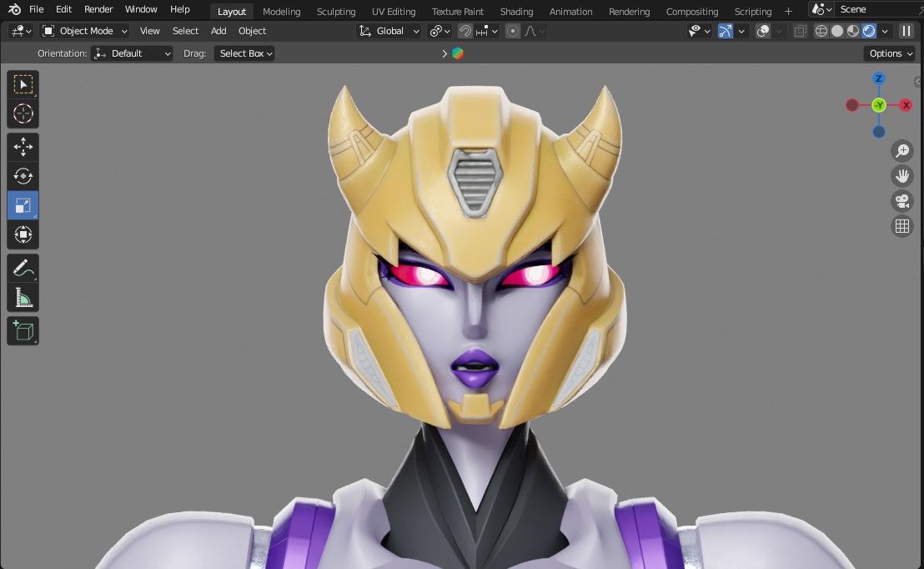Screen dimensions: 924x569
Task: Open the viewport Select menu
Action: [x=185, y=31]
